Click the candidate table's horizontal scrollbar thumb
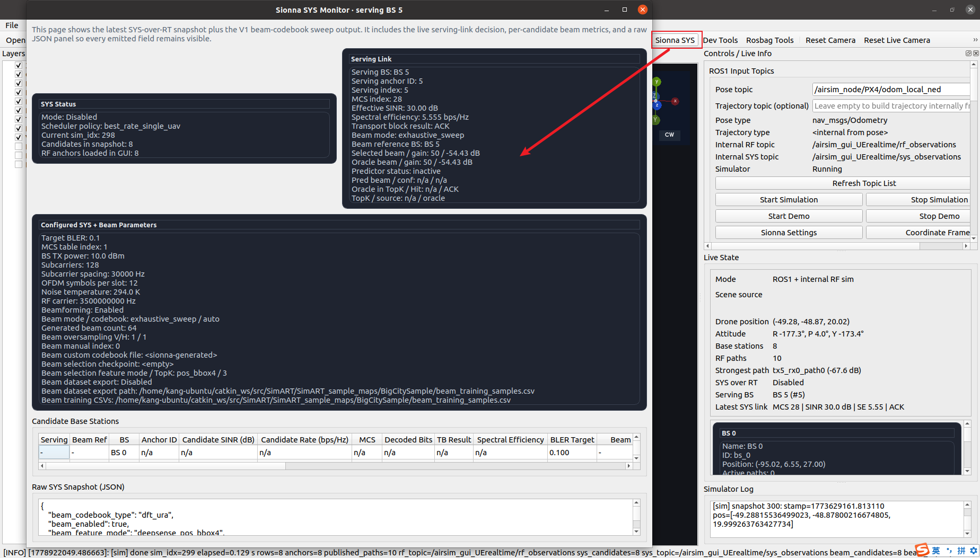The width and height of the screenshot is (980, 558). point(166,466)
